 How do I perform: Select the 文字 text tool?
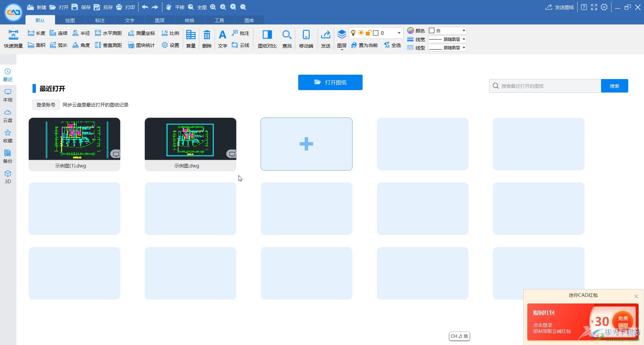pyautogui.click(x=223, y=39)
